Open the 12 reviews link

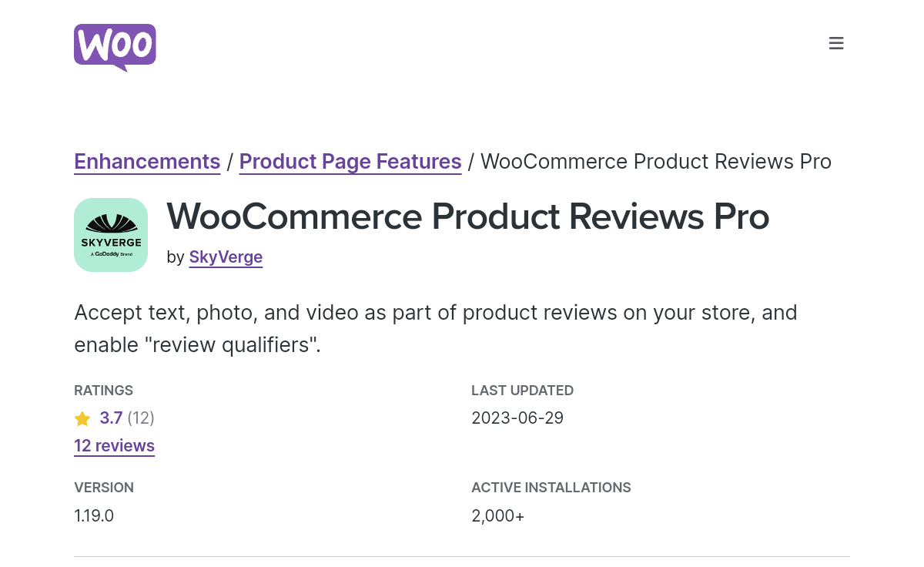tap(114, 446)
